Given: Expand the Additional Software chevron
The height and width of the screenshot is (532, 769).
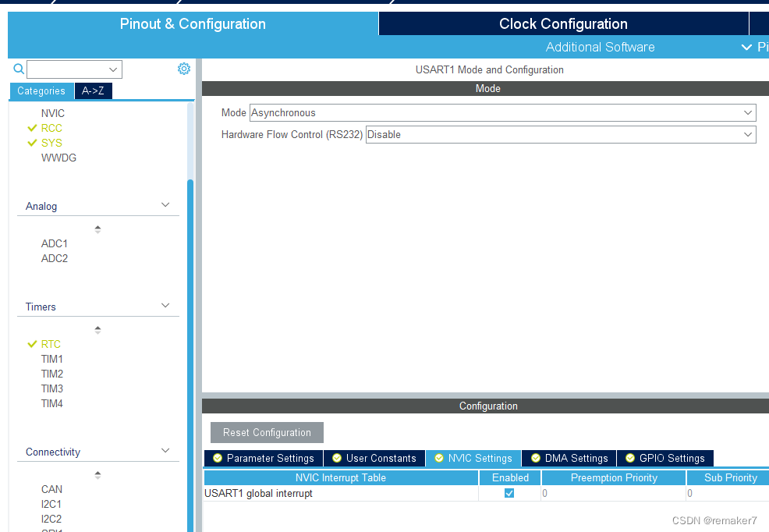Looking at the screenshot, I should click(x=746, y=47).
